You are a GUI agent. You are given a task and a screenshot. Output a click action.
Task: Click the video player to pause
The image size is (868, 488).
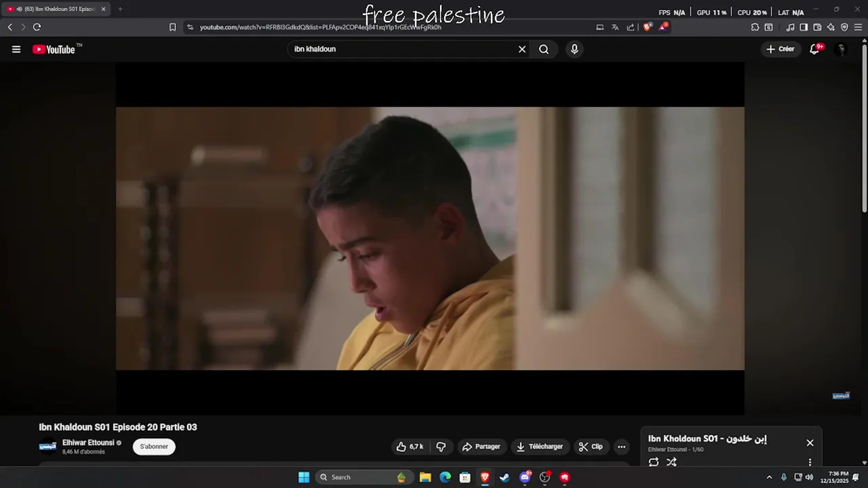pyautogui.click(x=430, y=238)
